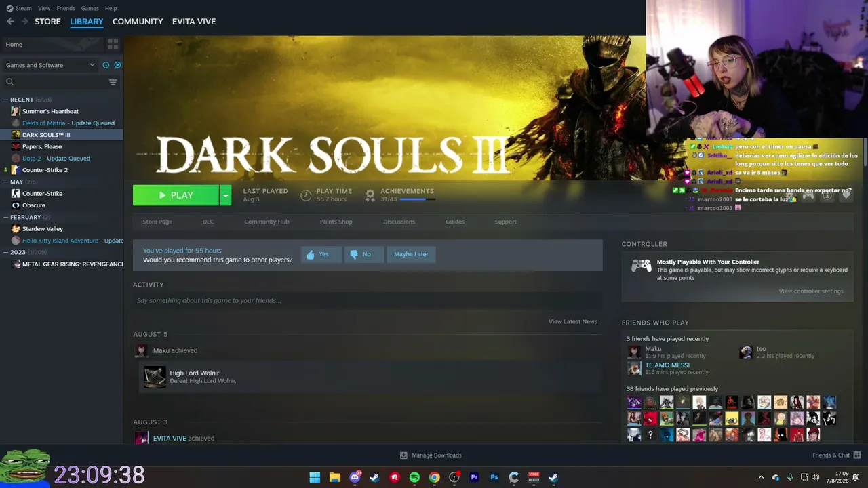Open Games and Software dropdown
This screenshot has width=868, height=488.
[50, 65]
